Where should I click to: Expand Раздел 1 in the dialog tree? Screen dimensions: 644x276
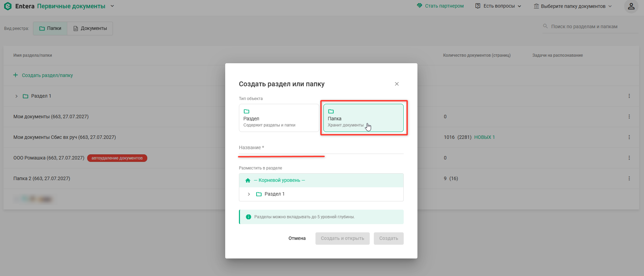coord(249,194)
